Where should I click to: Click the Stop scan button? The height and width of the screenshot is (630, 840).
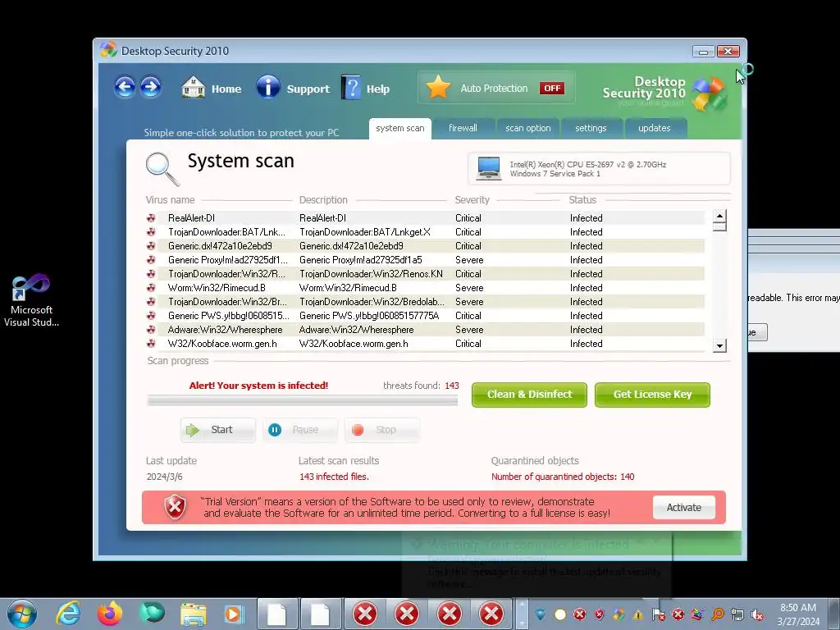(382, 430)
